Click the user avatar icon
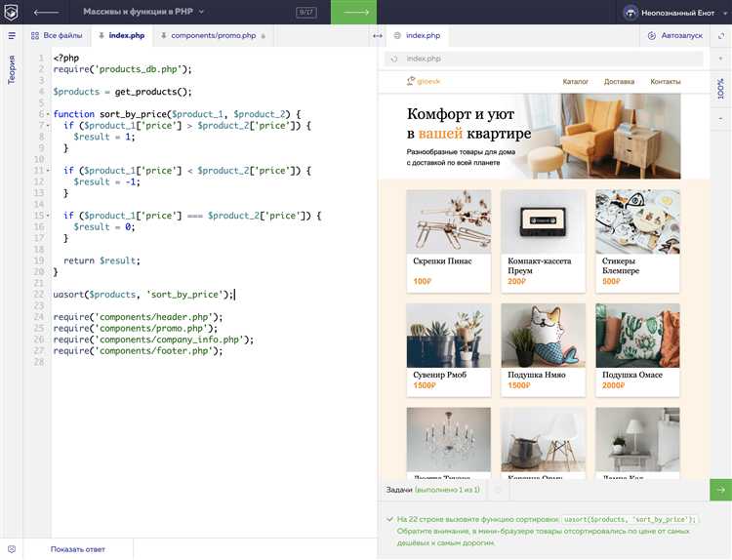Image resolution: width=732 pixels, height=560 pixels. 634,13
